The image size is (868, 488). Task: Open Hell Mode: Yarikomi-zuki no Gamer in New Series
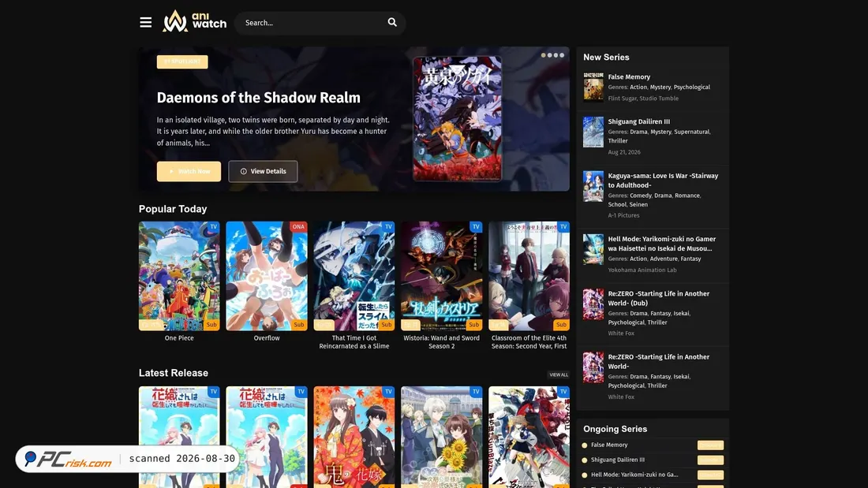tap(662, 244)
